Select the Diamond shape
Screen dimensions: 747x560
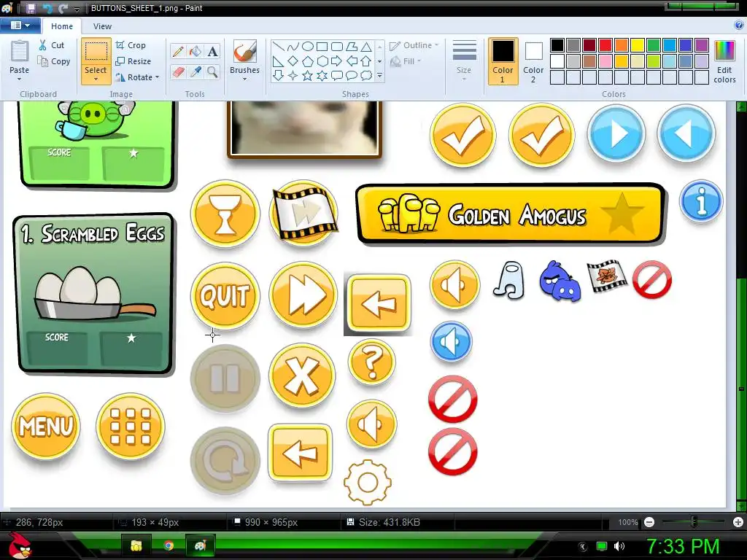(293, 61)
